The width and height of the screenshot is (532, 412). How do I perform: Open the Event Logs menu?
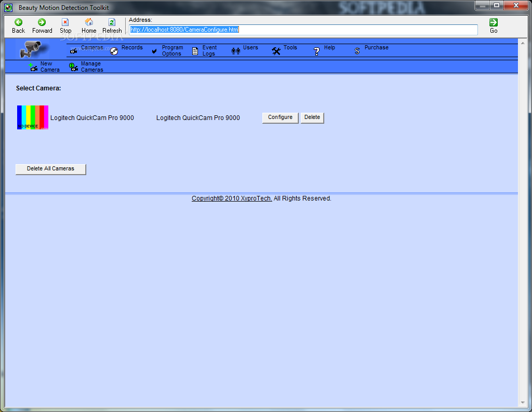[x=209, y=50]
